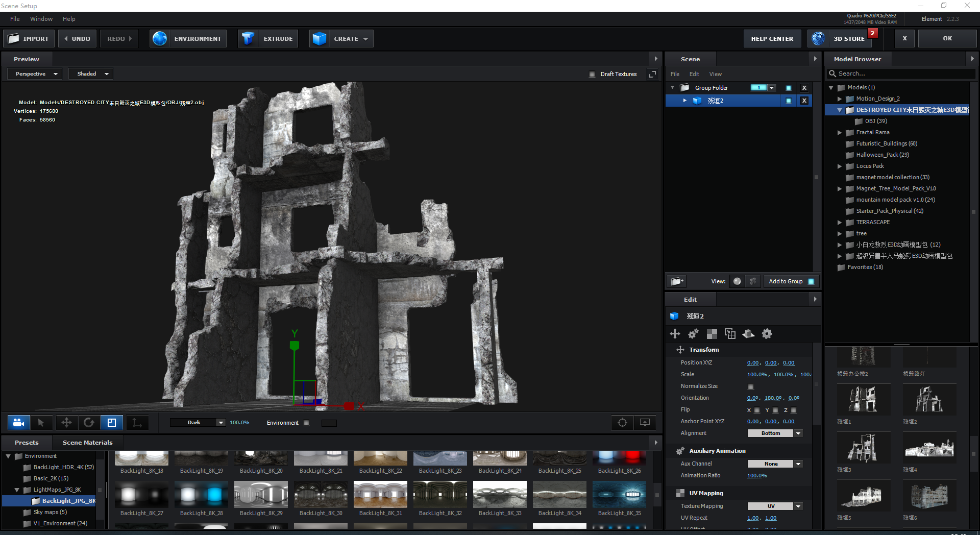Select the bevel/extrude icon in Edit panel

click(748, 334)
